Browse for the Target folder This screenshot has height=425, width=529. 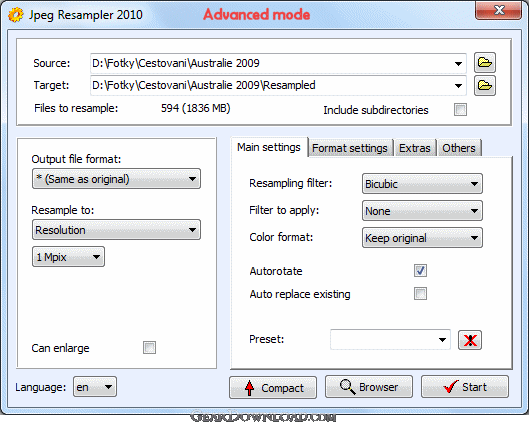click(484, 85)
